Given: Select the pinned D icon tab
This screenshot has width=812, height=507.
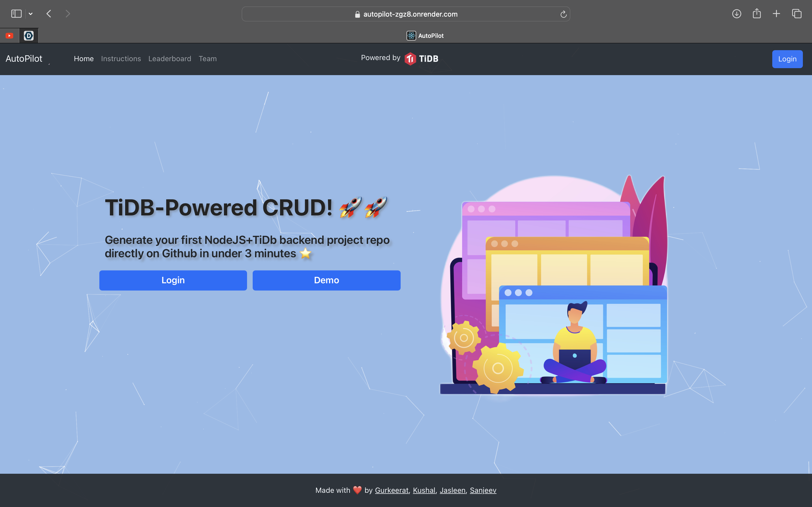Looking at the screenshot, I should [x=29, y=35].
